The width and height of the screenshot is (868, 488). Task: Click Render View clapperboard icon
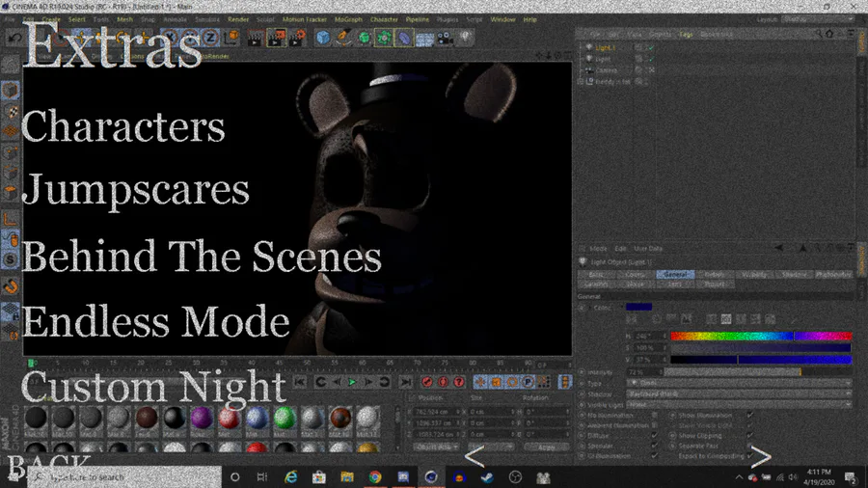[x=255, y=39]
